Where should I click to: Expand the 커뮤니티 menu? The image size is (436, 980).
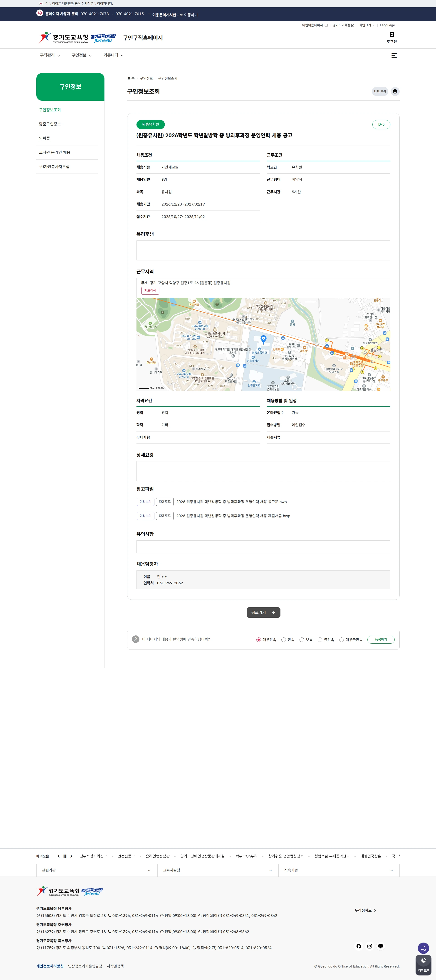114,56
